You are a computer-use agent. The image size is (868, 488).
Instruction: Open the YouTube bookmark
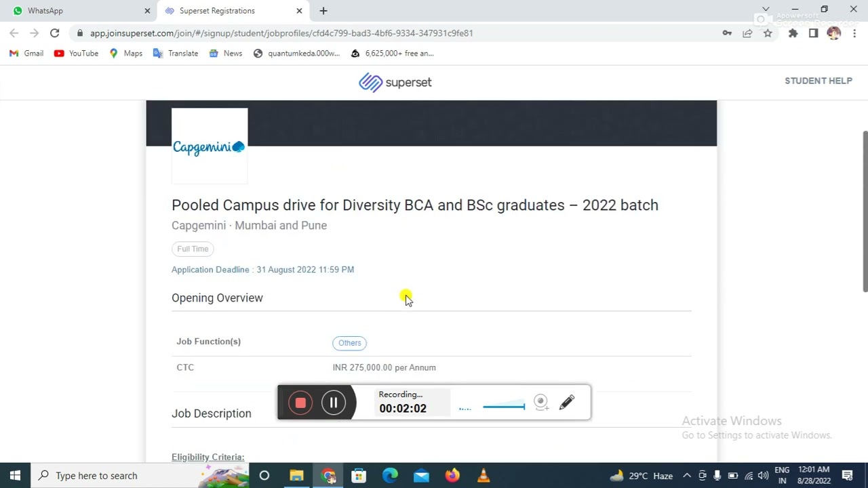click(76, 54)
